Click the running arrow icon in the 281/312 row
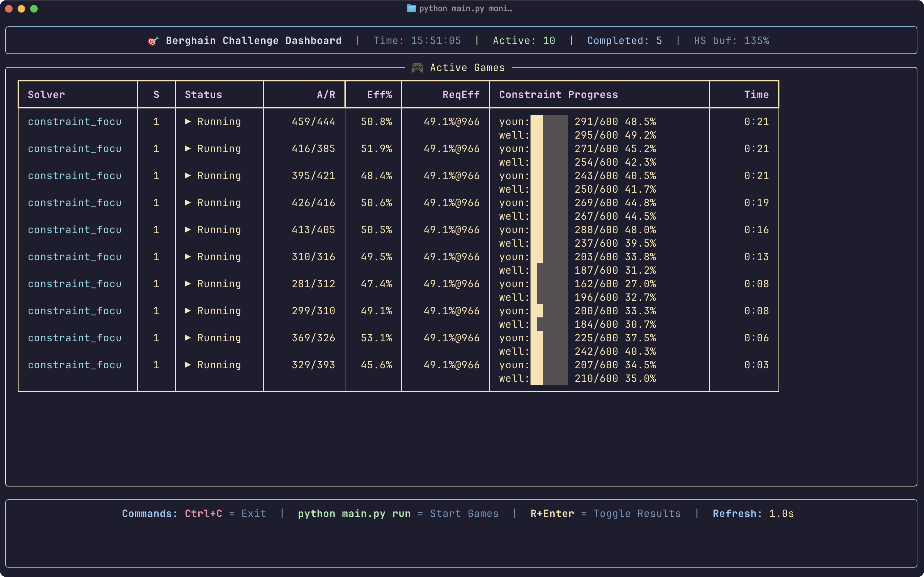 (x=188, y=284)
